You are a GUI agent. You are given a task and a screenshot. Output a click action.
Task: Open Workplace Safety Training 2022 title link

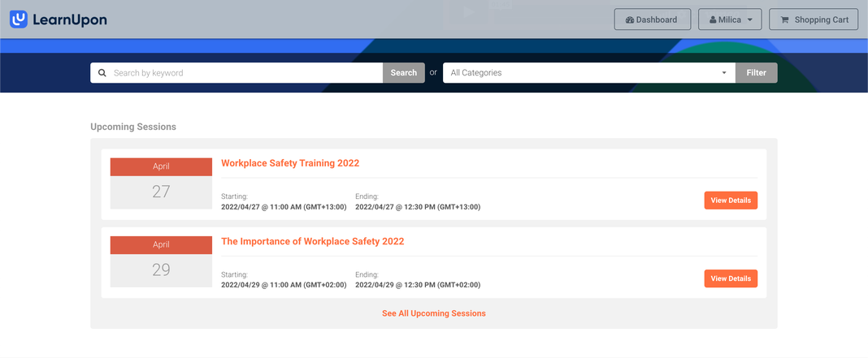(290, 163)
